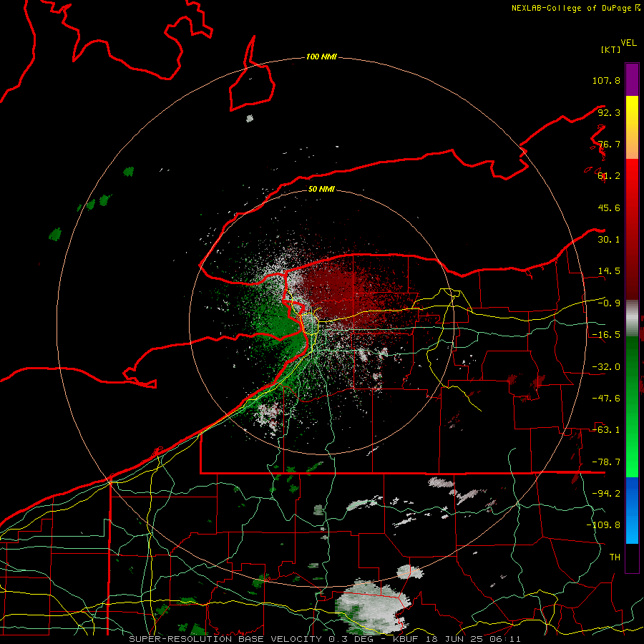Click the 100 NMI range ring label
Screen dimensions: 644x644
click(321, 57)
